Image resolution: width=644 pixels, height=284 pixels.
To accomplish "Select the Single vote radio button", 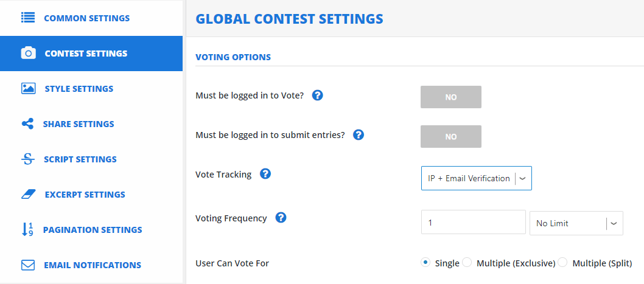I will [425, 263].
